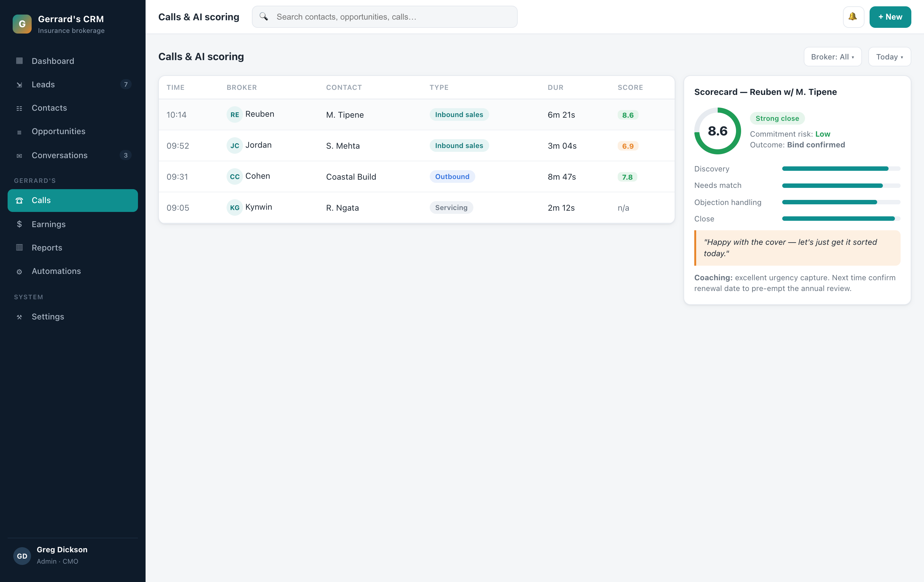Open Dashboard from the sidebar
Viewport: 924px width, 582px height.
pyautogui.click(x=72, y=61)
